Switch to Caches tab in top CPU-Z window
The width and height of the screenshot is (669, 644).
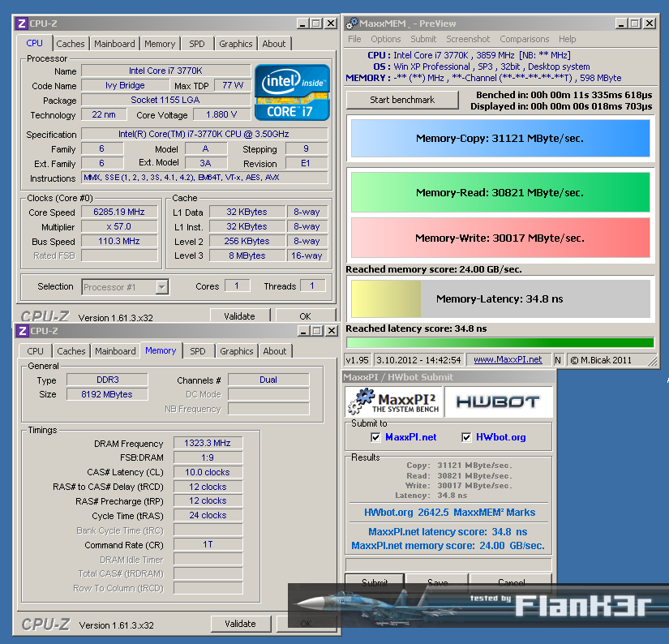(x=71, y=44)
